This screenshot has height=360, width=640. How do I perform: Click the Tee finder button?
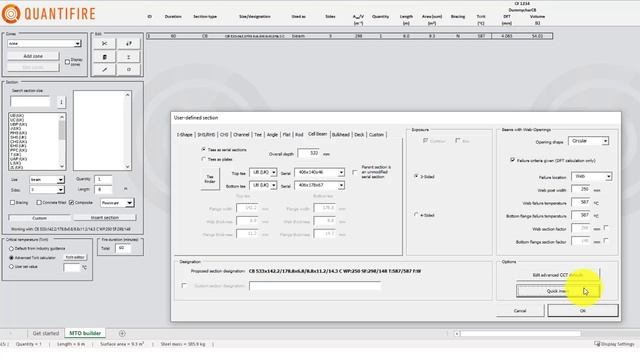pyautogui.click(x=210, y=179)
